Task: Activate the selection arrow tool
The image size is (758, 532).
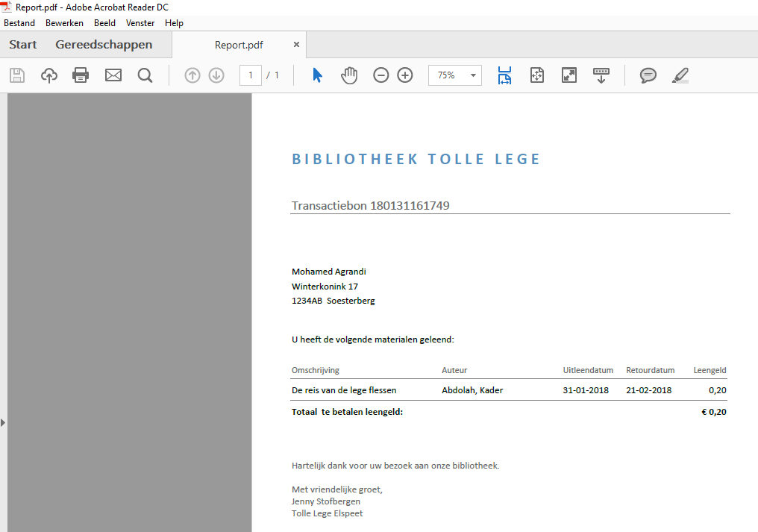Action: 317,75
